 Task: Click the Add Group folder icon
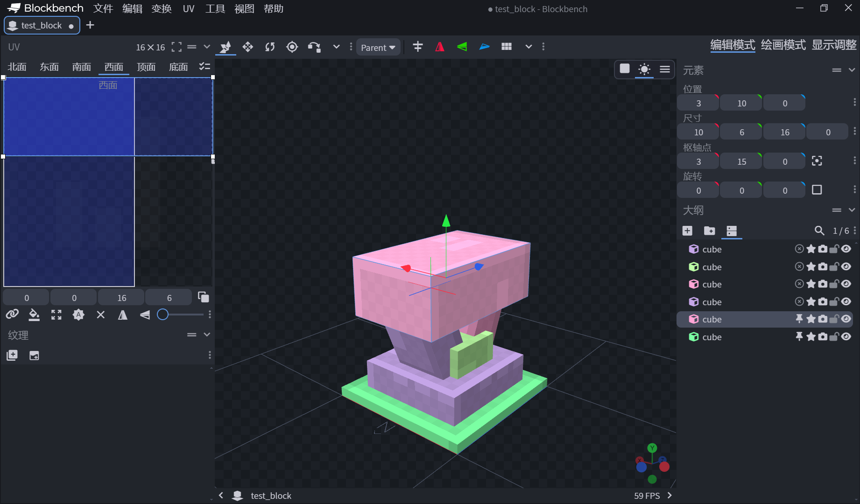click(709, 231)
